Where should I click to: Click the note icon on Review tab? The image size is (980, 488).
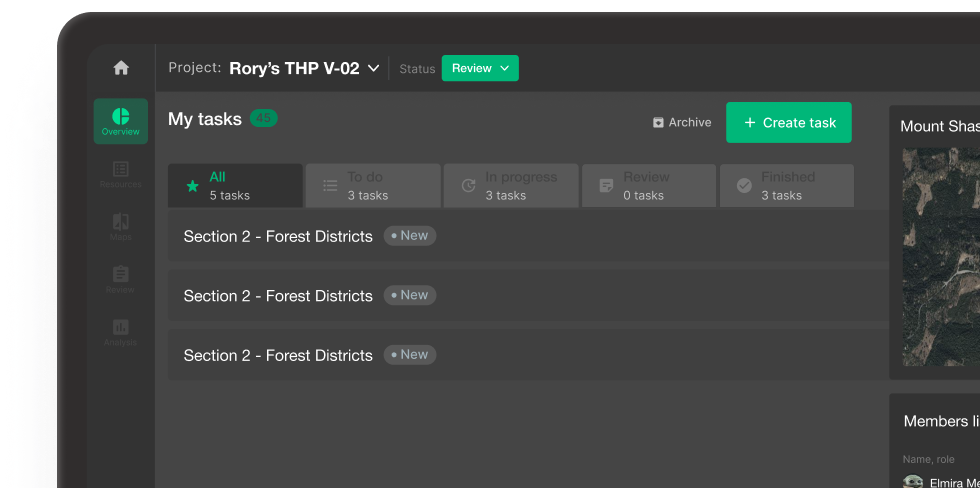tap(606, 186)
